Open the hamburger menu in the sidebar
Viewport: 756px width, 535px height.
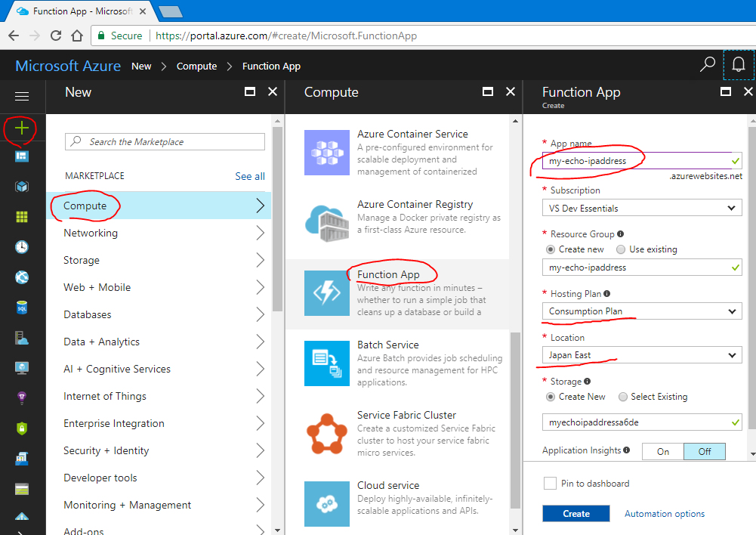click(22, 96)
